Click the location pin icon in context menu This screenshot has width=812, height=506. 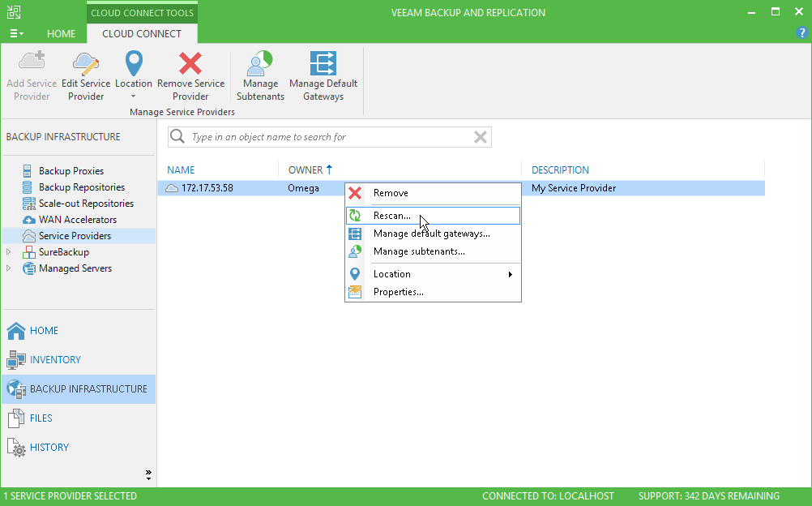(x=355, y=274)
